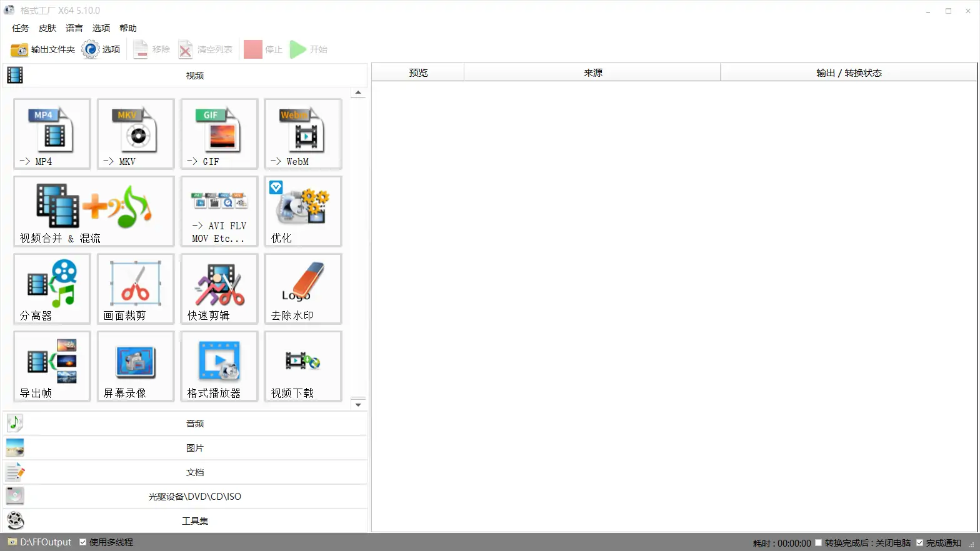The width and height of the screenshot is (980, 551).
Task: Open the video merge & mux tool
Action: 94,211
